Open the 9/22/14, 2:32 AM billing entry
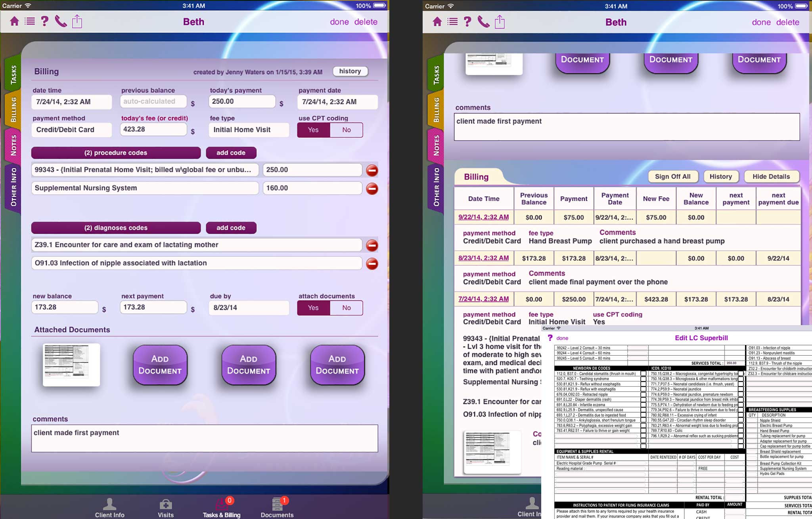 483,217
